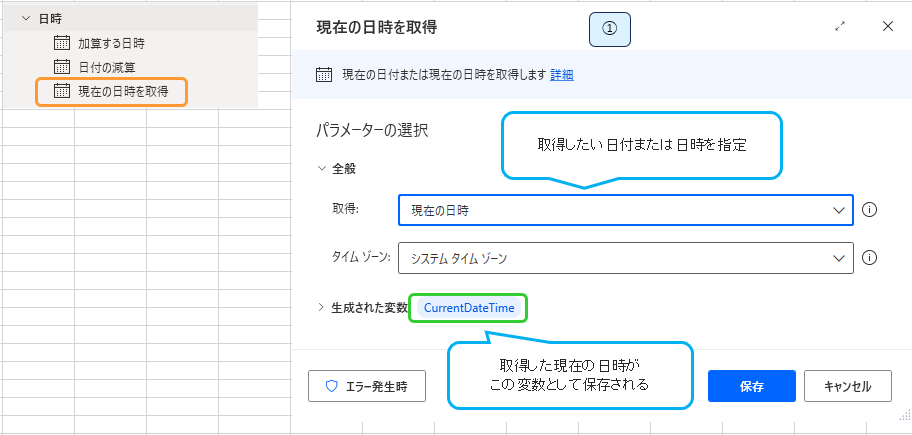
Task: Click calendar icon in the blue description banner
Action: point(323,75)
